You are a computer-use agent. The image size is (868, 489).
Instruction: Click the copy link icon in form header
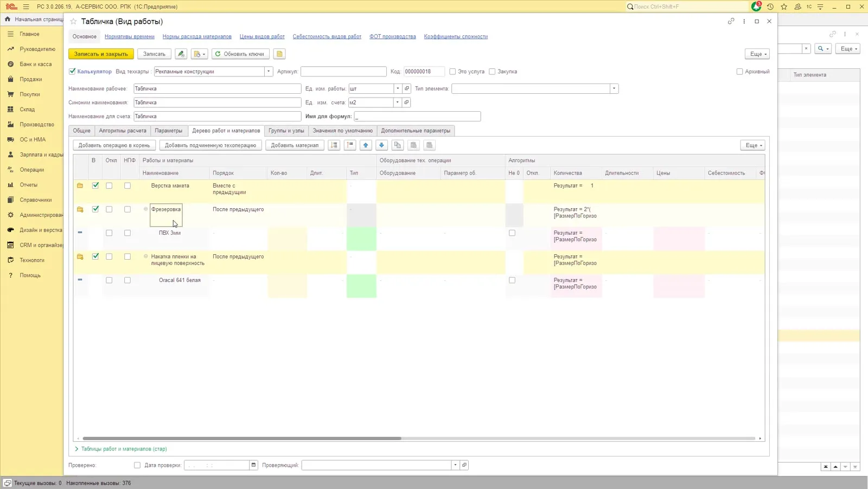731,21
